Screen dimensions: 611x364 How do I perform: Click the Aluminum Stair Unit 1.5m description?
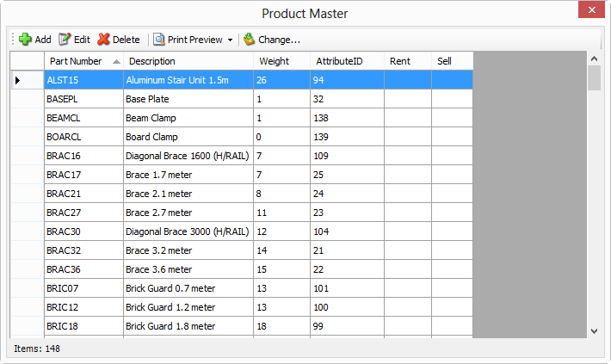tap(188, 80)
